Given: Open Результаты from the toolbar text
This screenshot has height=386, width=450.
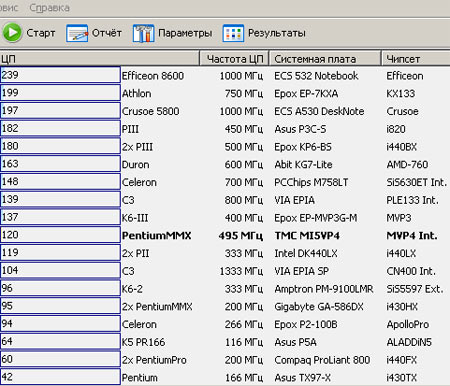Looking at the screenshot, I should pyautogui.click(x=277, y=33).
